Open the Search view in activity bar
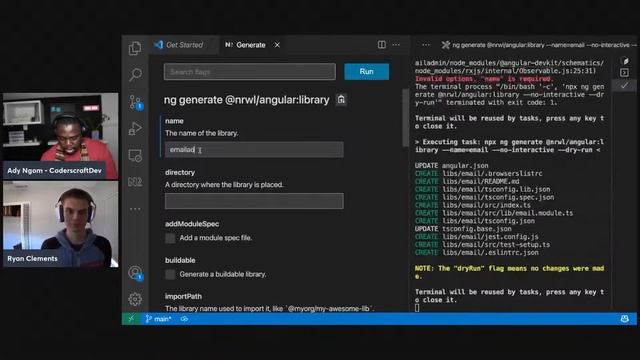The width and height of the screenshot is (640, 360). (x=135, y=75)
